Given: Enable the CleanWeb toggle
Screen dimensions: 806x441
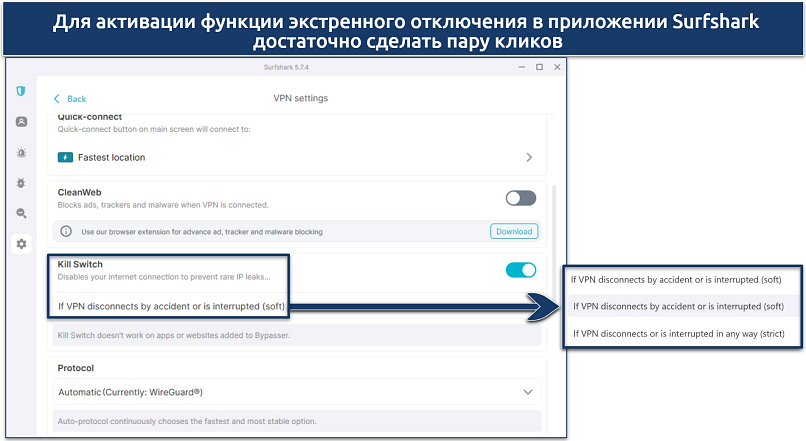Looking at the screenshot, I should click(520, 198).
